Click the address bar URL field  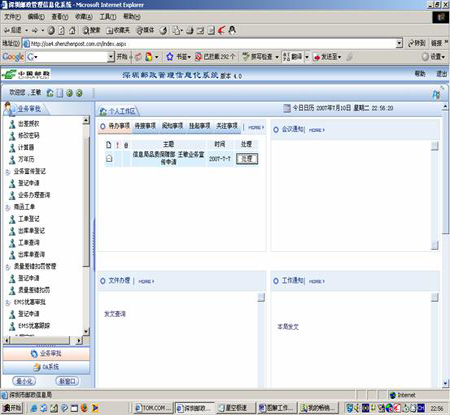pos(212,44)
